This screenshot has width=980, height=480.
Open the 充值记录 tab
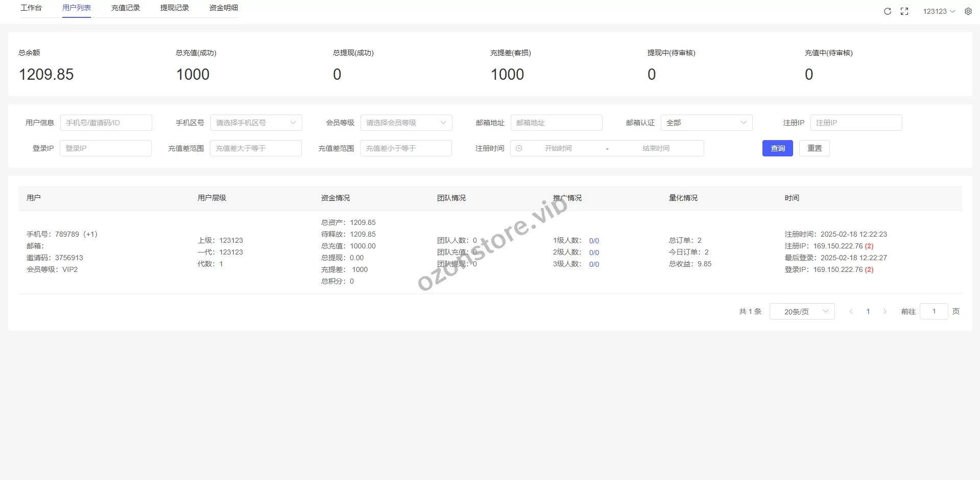pos(126,8)
